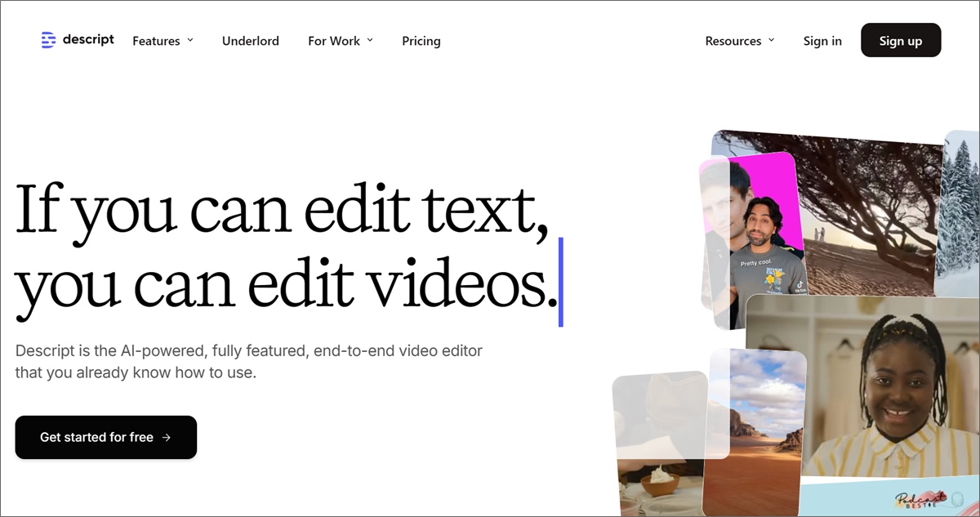Go to the Pricing page

421,41
